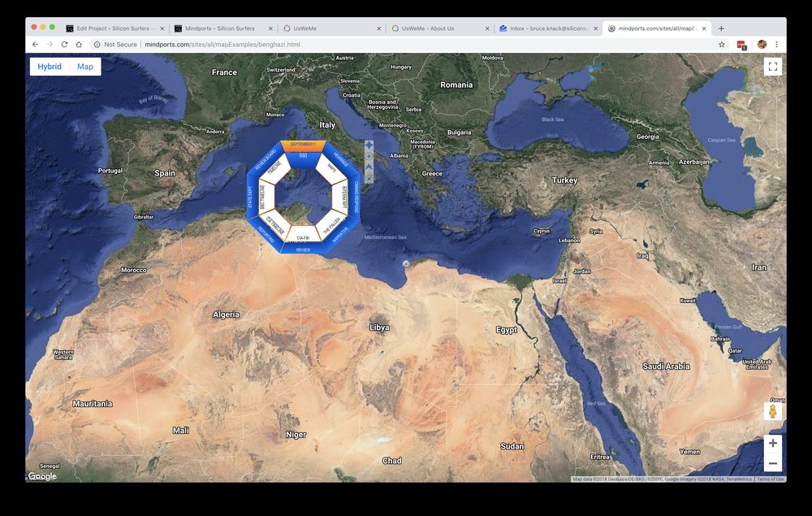The height and width of the screenshot is (516, 812).
Task: Bookmark this page with star icon
Action: (721, 45)
